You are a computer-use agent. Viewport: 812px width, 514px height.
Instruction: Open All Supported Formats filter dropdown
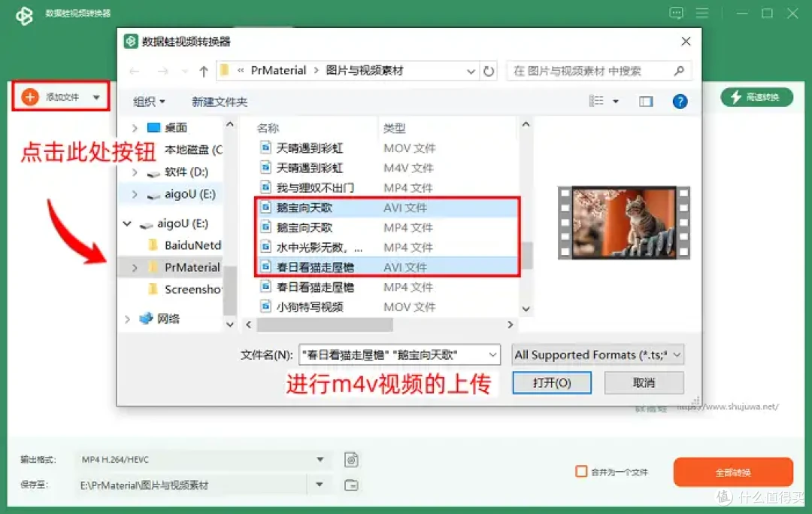(598, 355)
